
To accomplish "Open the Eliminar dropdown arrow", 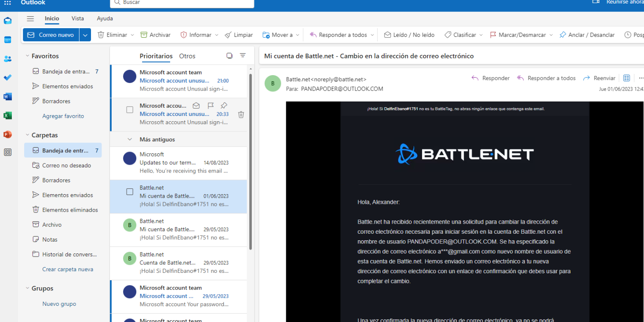I will coord(132,35).
